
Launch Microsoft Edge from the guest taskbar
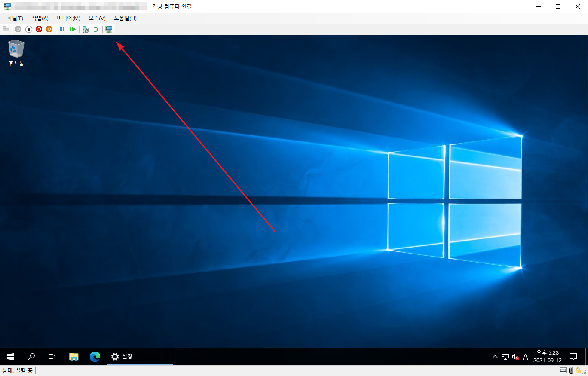click(95, 357)
